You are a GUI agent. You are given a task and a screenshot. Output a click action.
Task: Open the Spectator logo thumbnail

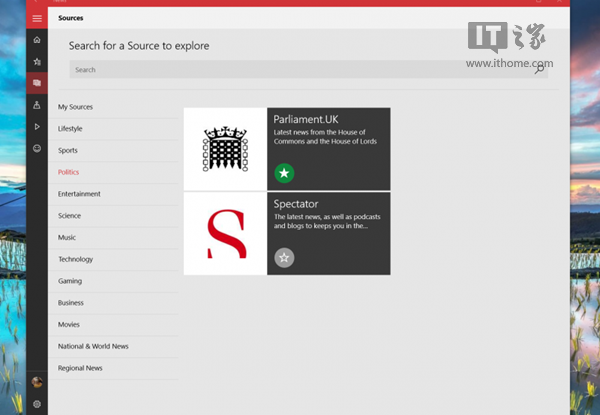(225, 233)
